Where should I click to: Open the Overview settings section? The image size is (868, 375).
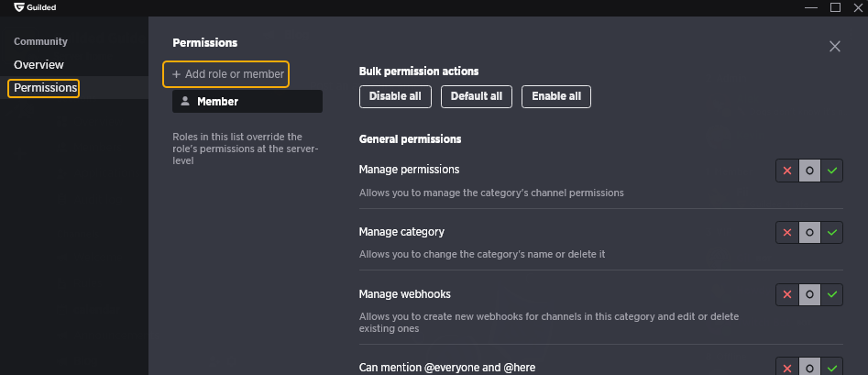(38, 65)
